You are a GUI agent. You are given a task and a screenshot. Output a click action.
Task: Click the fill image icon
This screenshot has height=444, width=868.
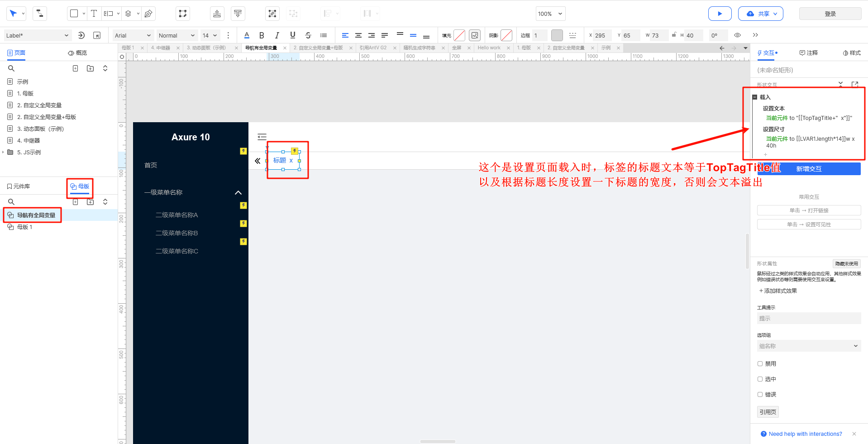coord(475,35)
